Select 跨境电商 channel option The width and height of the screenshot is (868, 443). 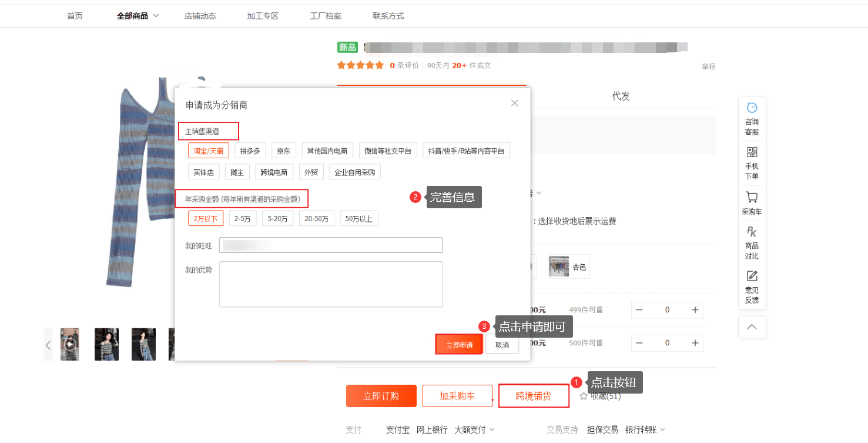(x=274, y=172)
